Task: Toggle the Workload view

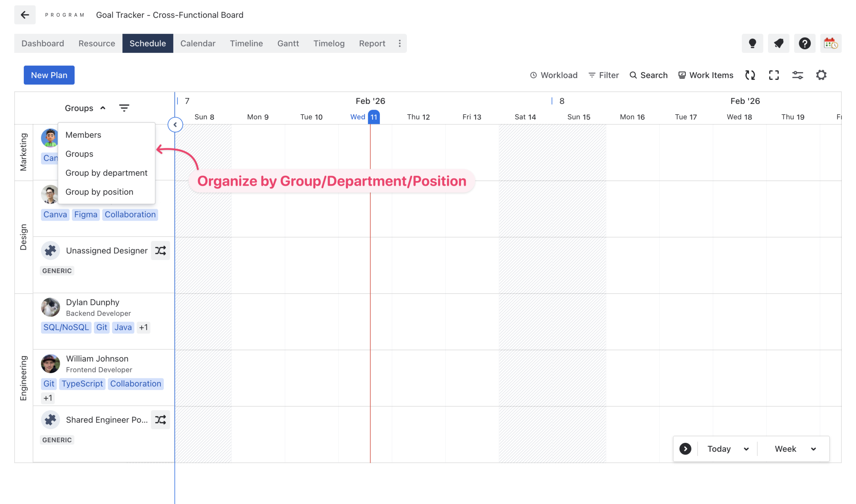Action: tap(553, 75)
